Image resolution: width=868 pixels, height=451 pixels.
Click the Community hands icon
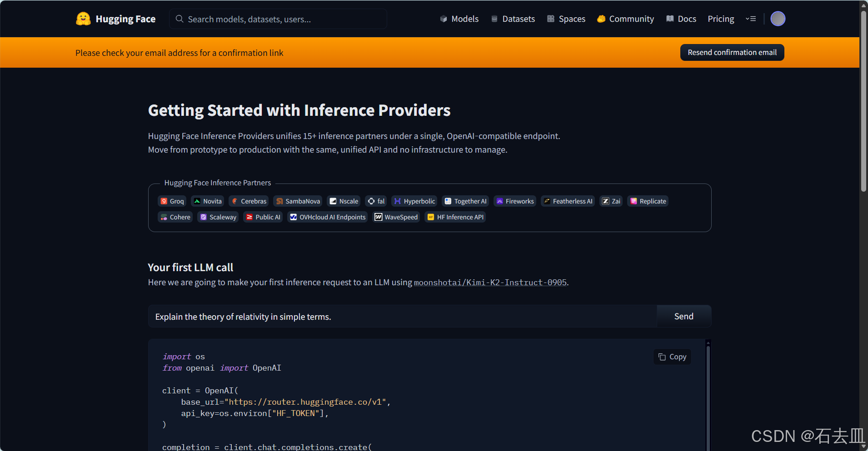point(601,19)
